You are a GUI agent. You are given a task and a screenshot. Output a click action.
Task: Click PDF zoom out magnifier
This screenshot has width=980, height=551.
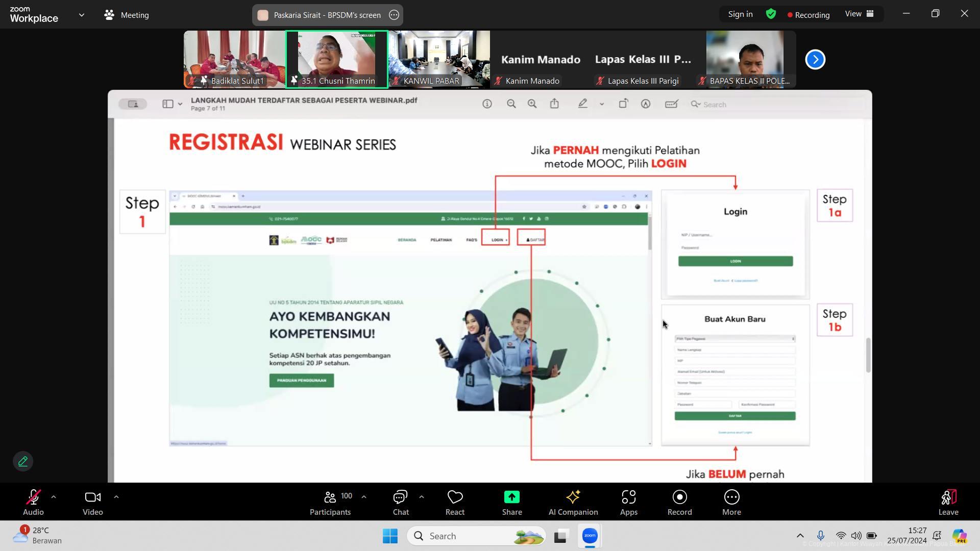pyautogui.click(x=511, y=104)
